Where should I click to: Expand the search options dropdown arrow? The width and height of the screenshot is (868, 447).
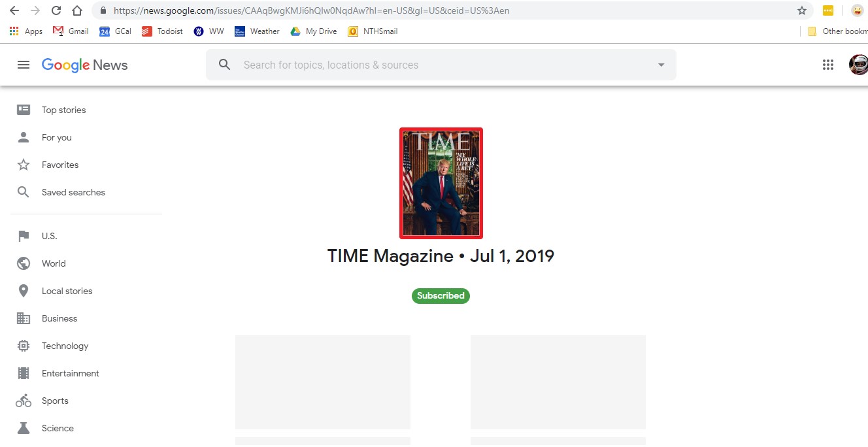(x=661, y=65)
